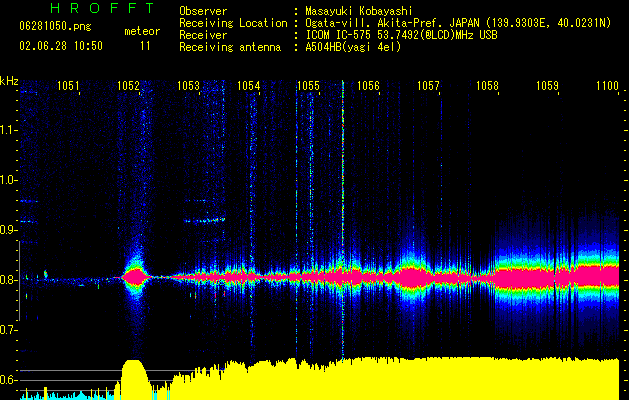Viewport: 629px width, 400px height.
Task: Click the timestamp 02.06.28 10:50
Action: (61, 46)
